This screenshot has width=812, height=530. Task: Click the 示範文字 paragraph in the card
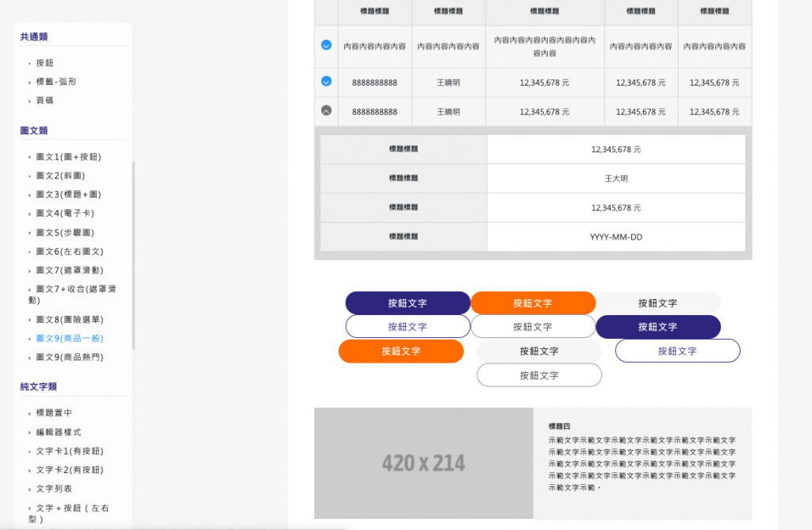point(642,463)
